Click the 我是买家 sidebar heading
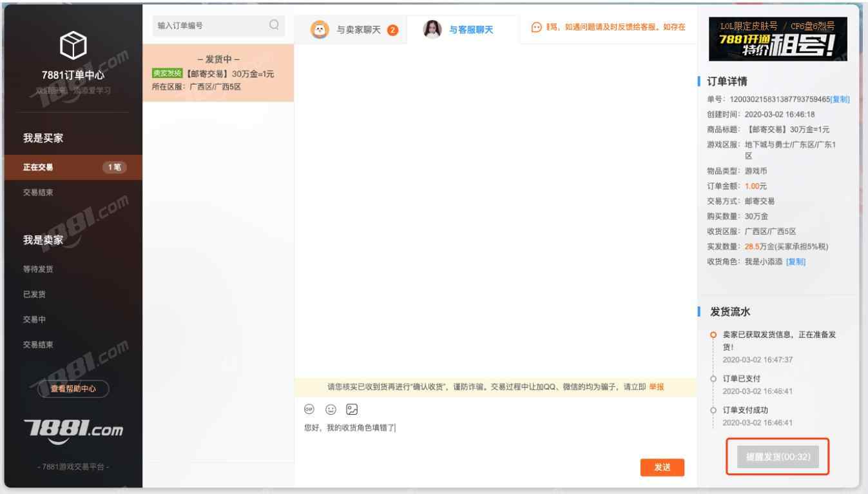868x494 pixels. pos(42,139)
